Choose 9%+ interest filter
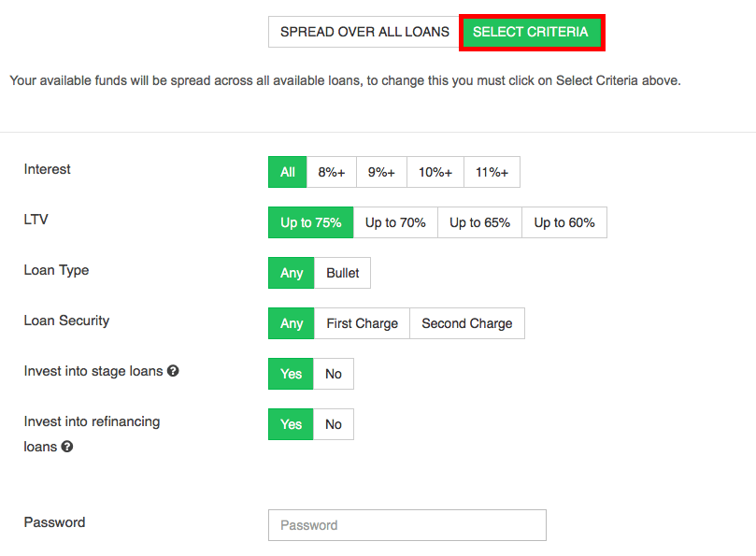The image size is (756, 556). [381, 172]
